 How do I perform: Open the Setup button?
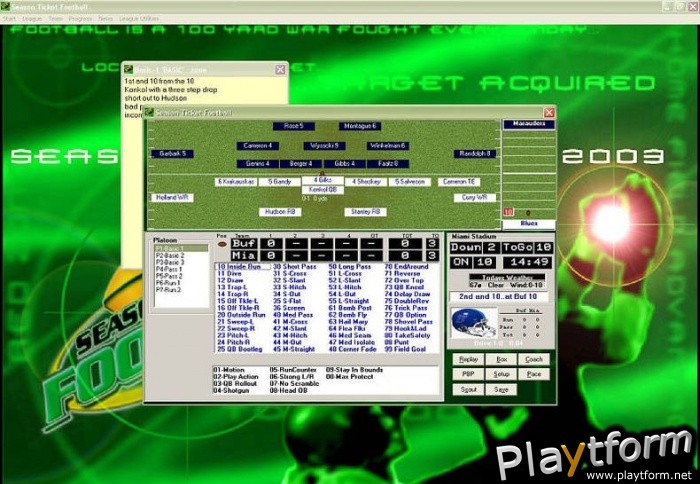click(501, 374)
